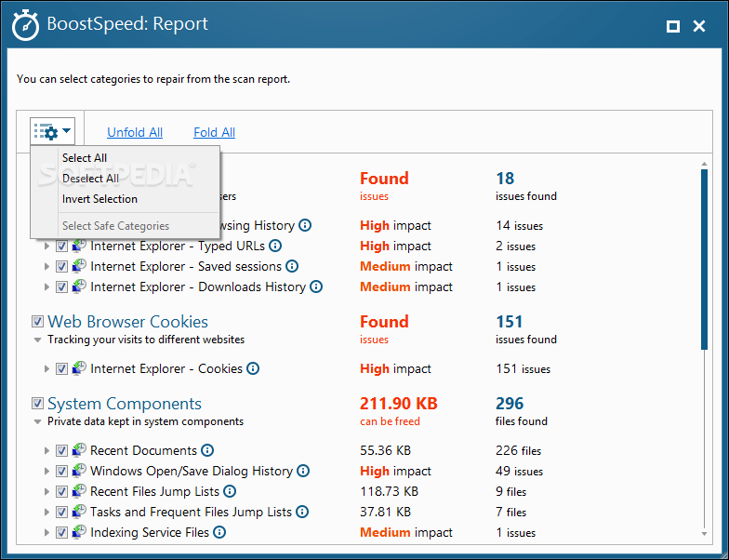This screenshot has height=560, width=729.
Task: Uncheck Tasks and Frequent Files Jump Lists checkbox
Action: [61, 512]
